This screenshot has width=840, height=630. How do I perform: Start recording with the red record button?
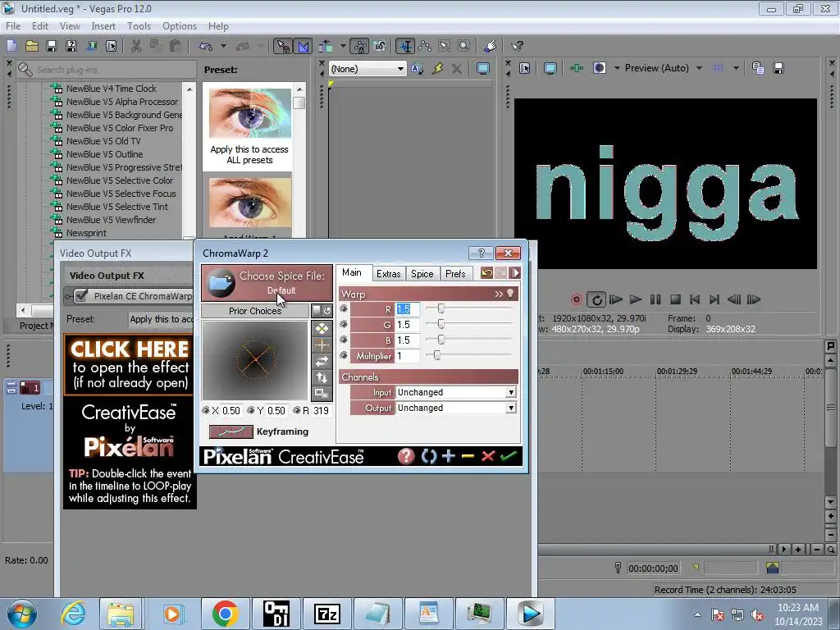pyautogui.click(x=577, y=299)
